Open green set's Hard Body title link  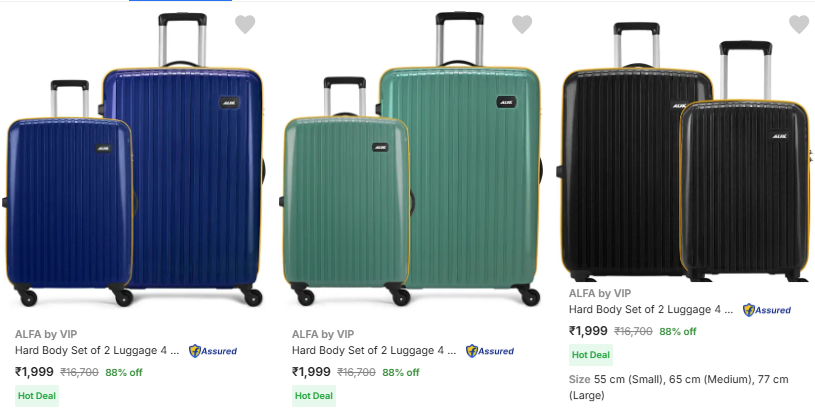click(374, 351)
